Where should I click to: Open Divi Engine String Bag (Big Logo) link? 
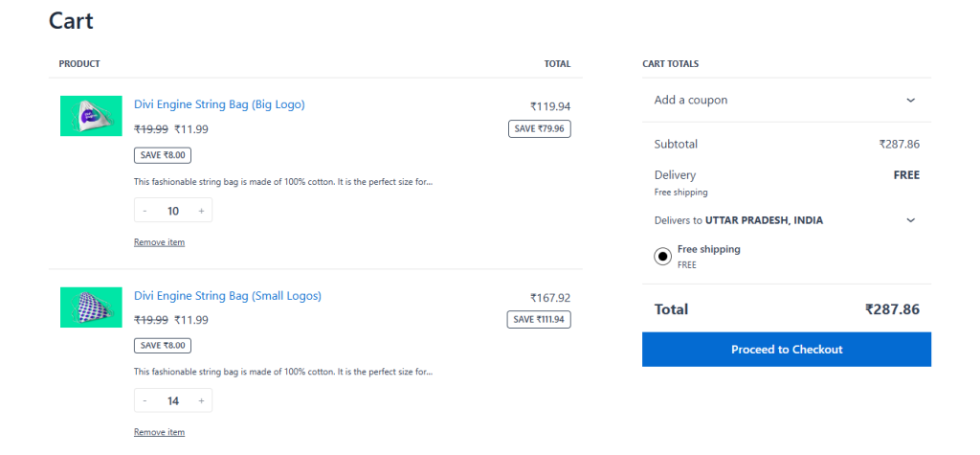point(219,104)
